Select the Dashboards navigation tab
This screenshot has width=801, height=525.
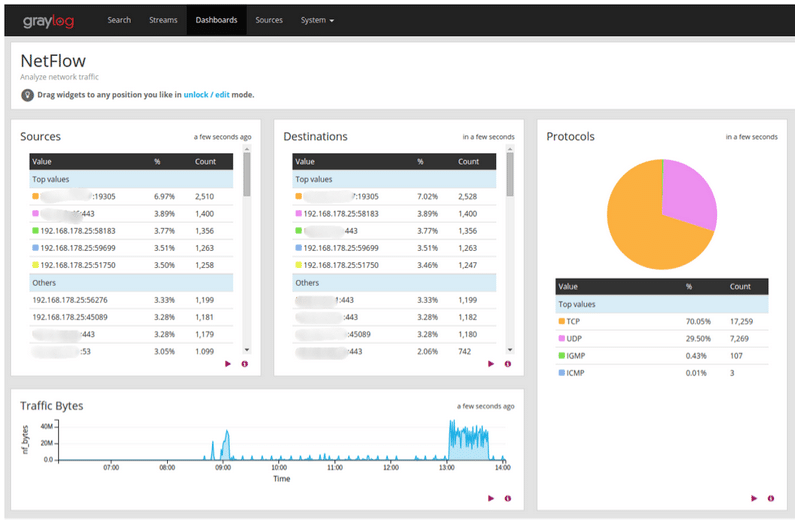216,20
